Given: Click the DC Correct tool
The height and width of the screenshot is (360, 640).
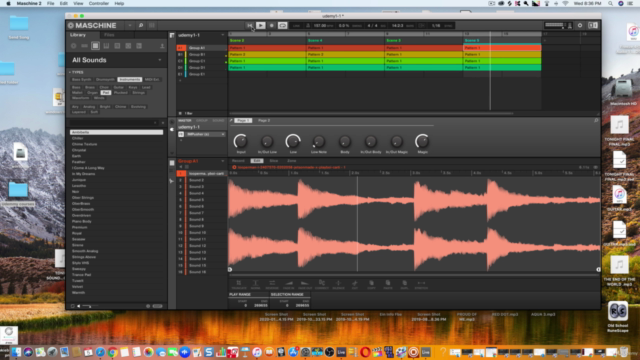Looking at the screenshot, I should [322, 284].
